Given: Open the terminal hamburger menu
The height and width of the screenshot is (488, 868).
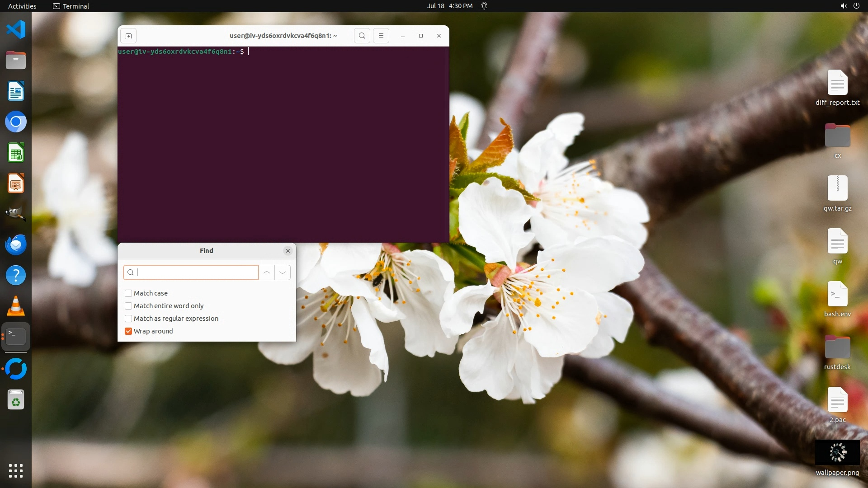Looking at the screenshot, I should (x=381, y=36).
